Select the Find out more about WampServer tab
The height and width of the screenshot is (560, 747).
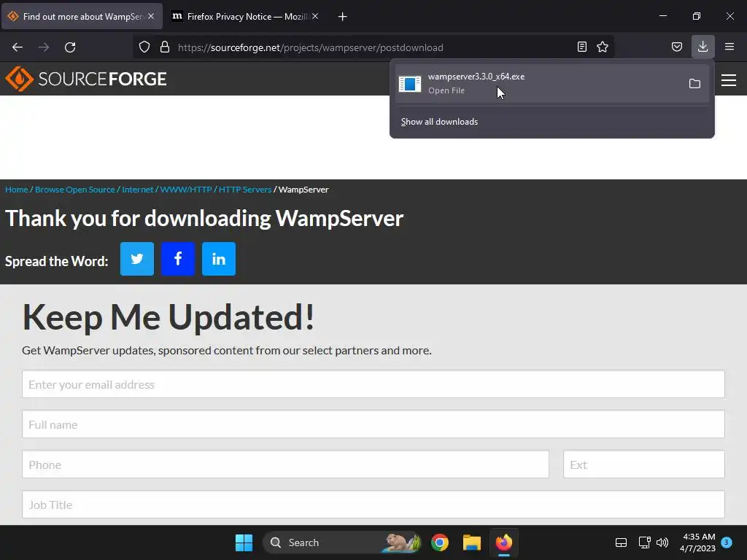click(81, 16)
